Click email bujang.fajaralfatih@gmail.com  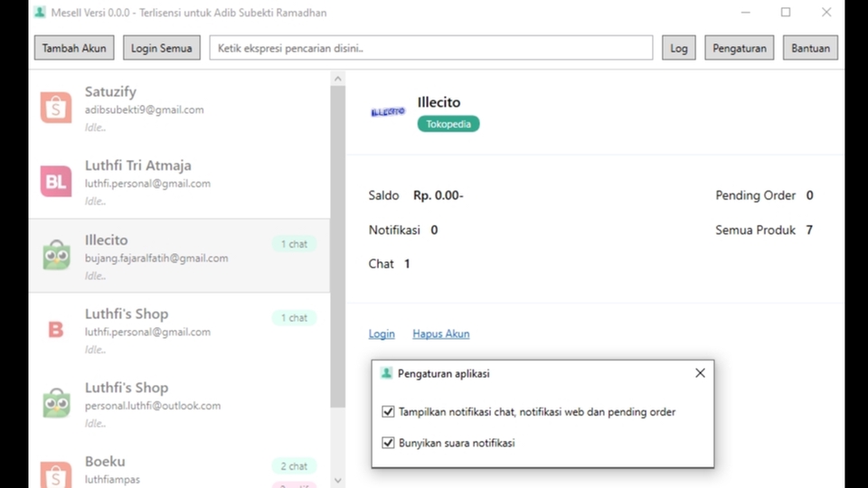156,258
